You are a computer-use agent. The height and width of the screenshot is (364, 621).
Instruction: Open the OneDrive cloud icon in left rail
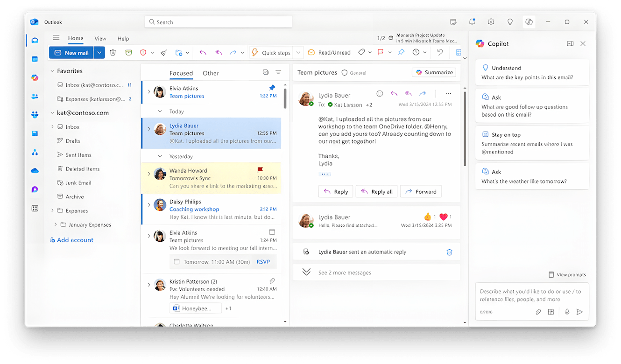pyautogui.click(x=35, y=171)
